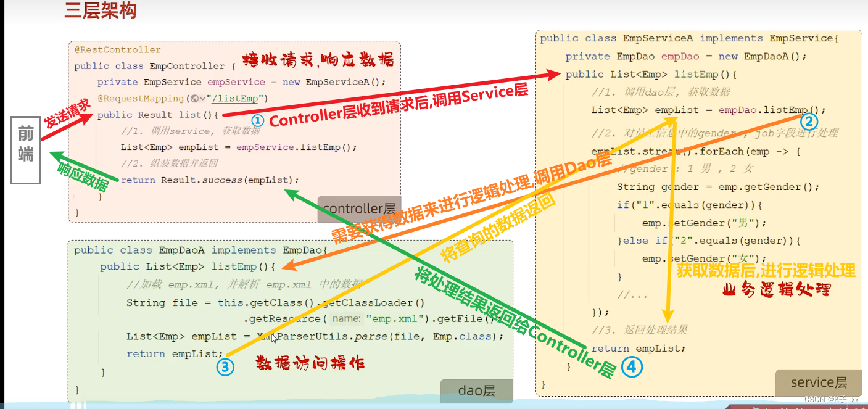Click the ② step marker in service layer
This screenshot has height=409, width=868.
pyautogui.click(x=808, y=122)
